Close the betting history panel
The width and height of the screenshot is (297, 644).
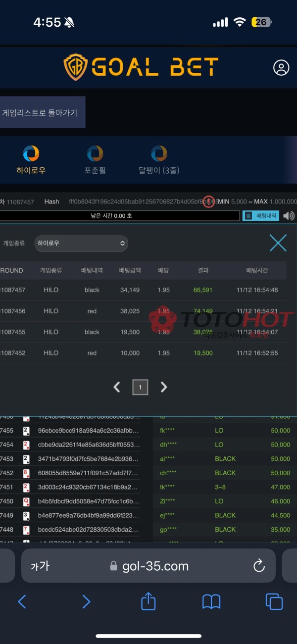278,243
